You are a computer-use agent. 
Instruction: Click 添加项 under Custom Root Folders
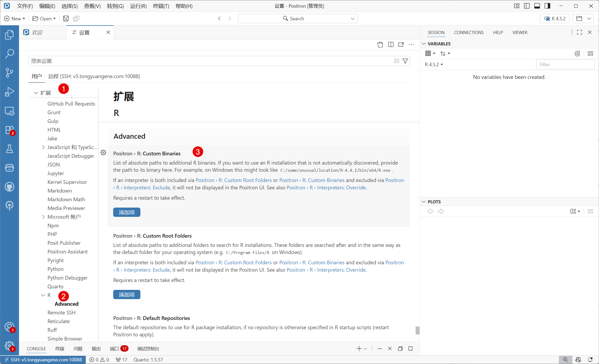click(x=127, y=295)
